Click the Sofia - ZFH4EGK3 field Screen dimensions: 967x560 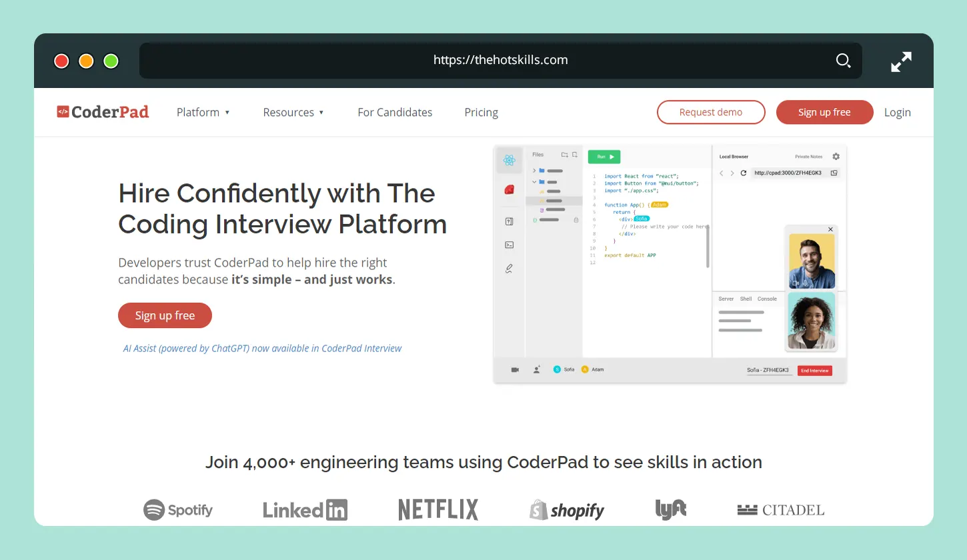tap(768, 370)
